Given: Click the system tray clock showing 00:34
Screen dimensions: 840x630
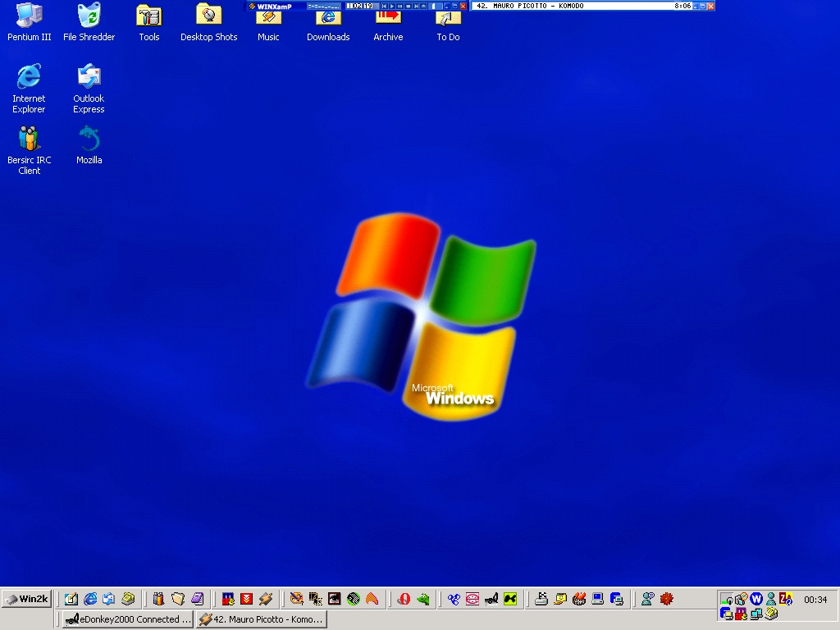Looking at the screenshot, I should 815,600.
